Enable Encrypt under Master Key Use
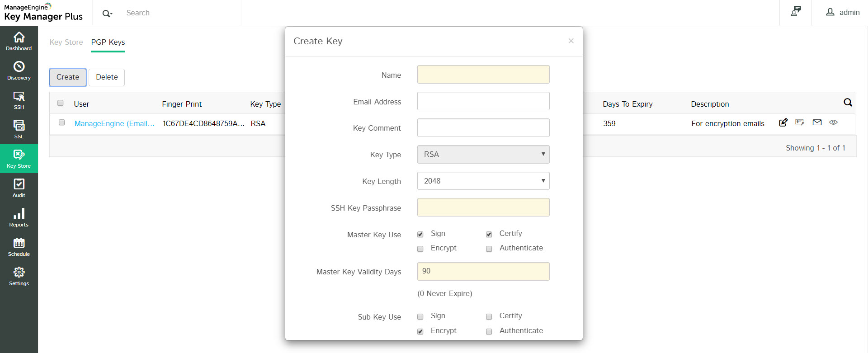This screenshot has height=353, width=868. 420,249
